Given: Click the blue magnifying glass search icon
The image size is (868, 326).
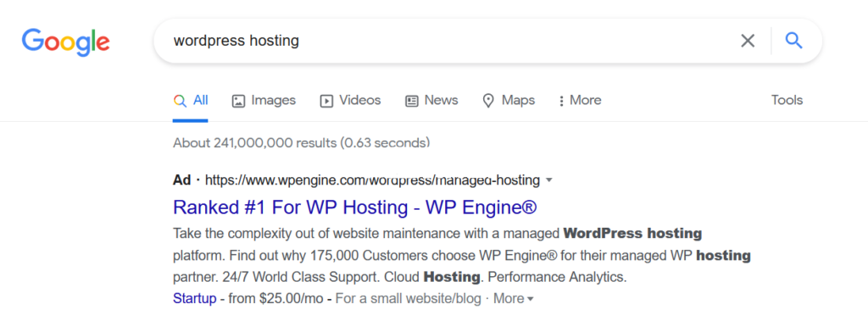Looking at the screenshot, I should pyautogui.click(x=793, y=41).
